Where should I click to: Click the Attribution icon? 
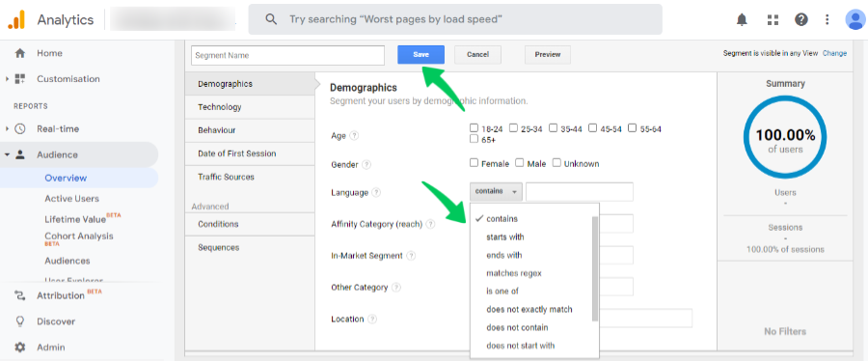pos(20,295)
